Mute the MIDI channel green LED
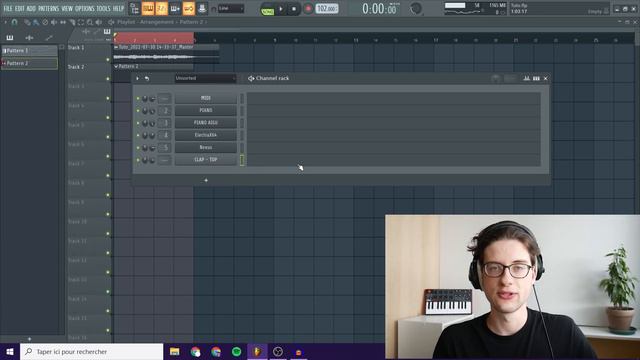The image size is (640, 360). click(138, 99)
